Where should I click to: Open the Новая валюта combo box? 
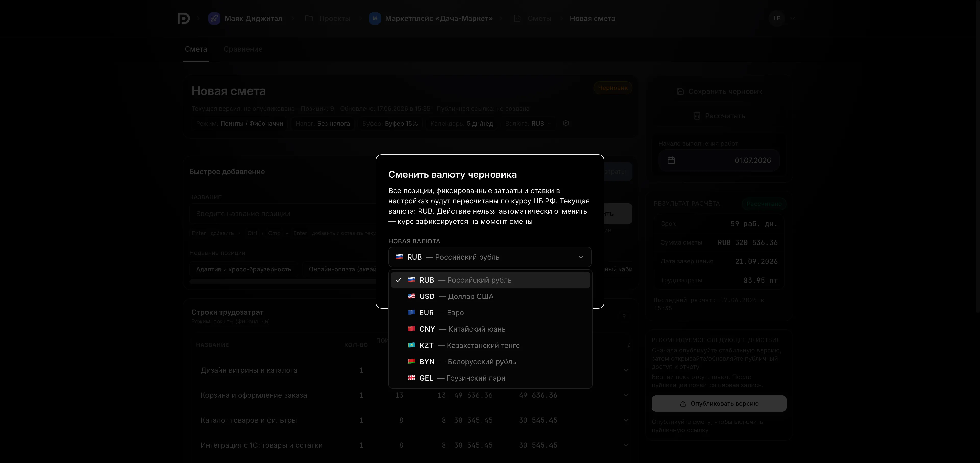point(490,257)
